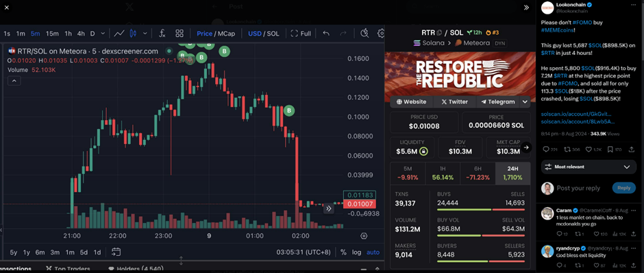Switch chart currency to SOL
The width and height of the screenshot is (644, 273).
click(273, 34)
